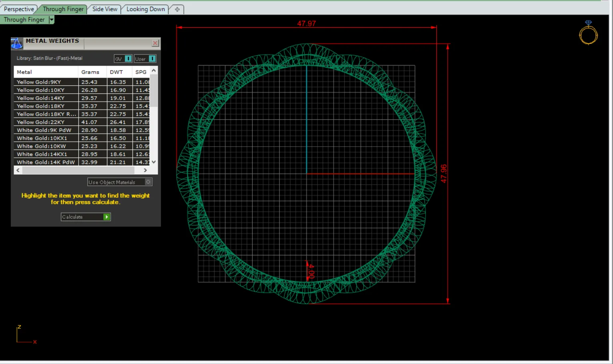613x364 pixels.
Task: Switch to the Perspective tab
Action: point(19,9)
